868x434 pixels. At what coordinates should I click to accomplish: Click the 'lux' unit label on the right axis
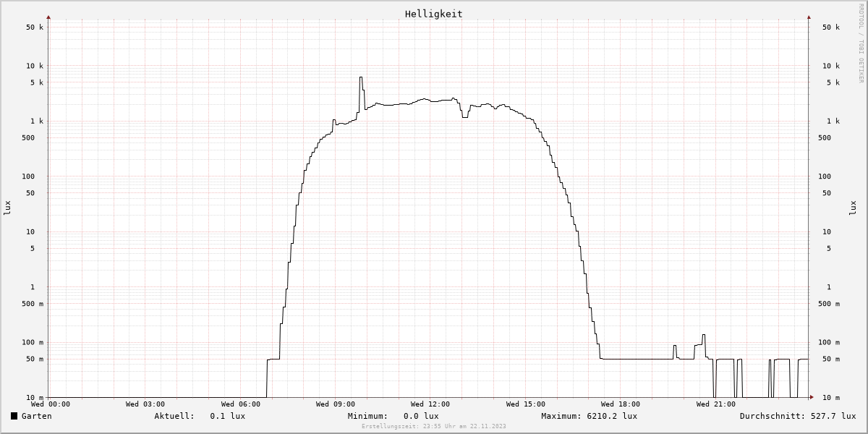click(852, 208)
